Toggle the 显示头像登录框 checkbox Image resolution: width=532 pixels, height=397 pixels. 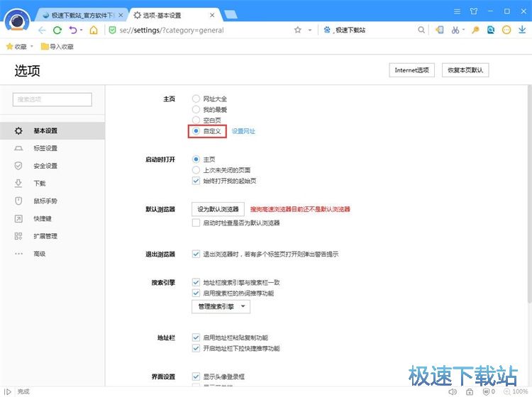196,376
